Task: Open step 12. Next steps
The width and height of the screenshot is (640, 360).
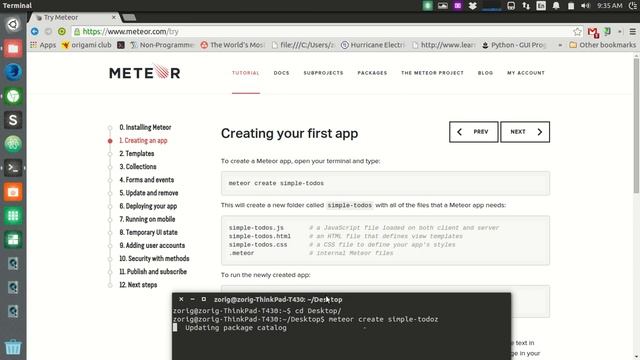Action: coord(138,285)
